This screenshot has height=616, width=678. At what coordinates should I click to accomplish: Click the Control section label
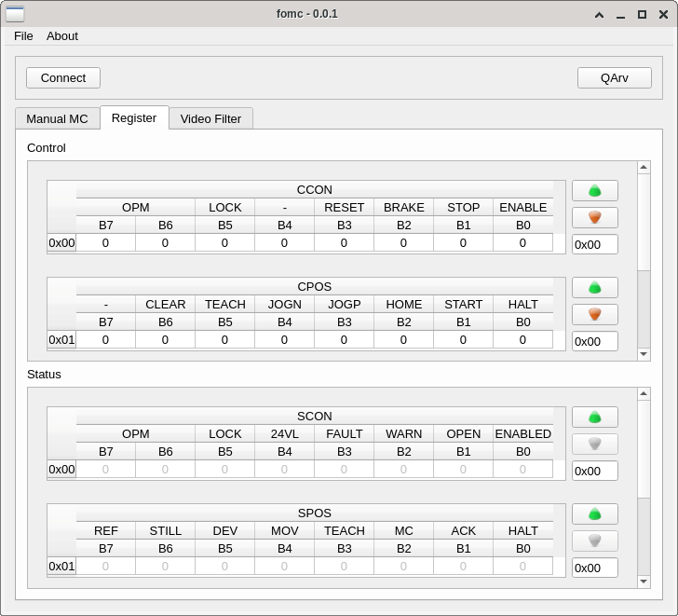pyautogui.click(x=47, y=147)
